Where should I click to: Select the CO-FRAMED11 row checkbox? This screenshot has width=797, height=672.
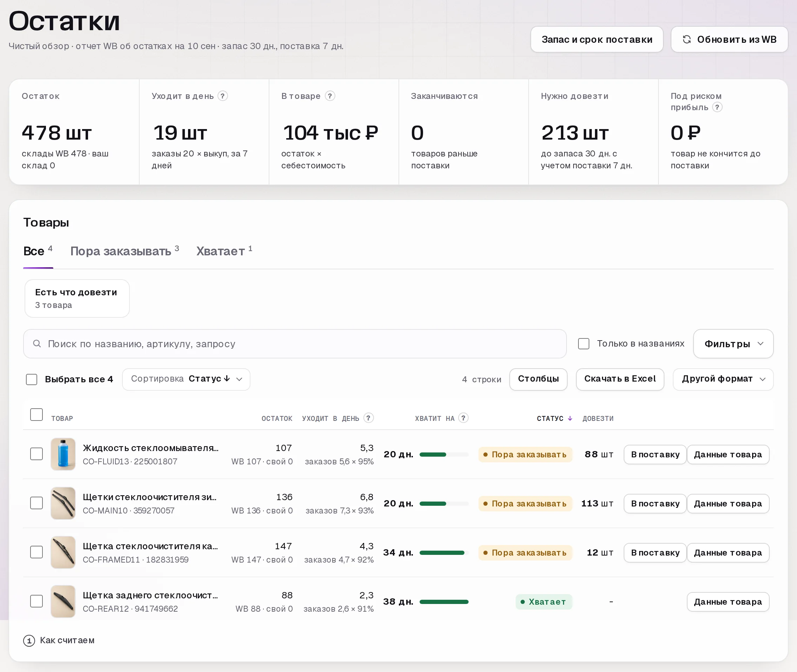point(36,552)
